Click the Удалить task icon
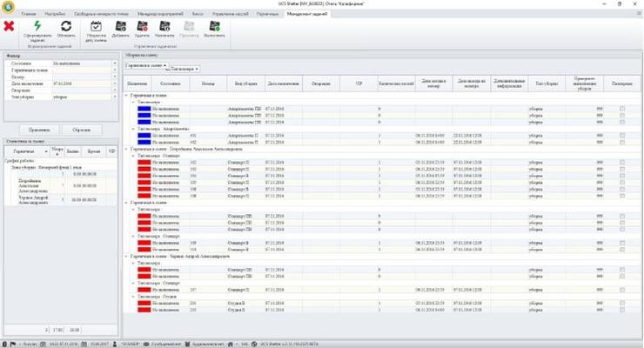 point(144,27)
